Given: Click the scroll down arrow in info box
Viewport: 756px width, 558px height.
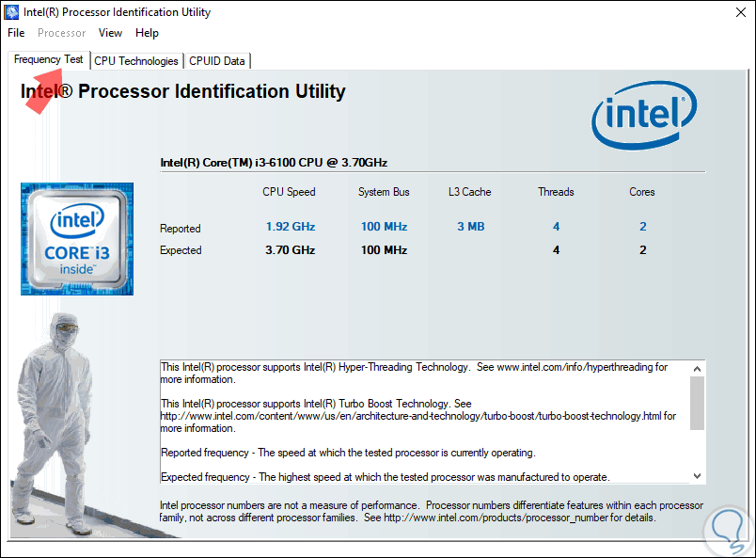Looking at the screenshot, I should (x=697, y=476).
